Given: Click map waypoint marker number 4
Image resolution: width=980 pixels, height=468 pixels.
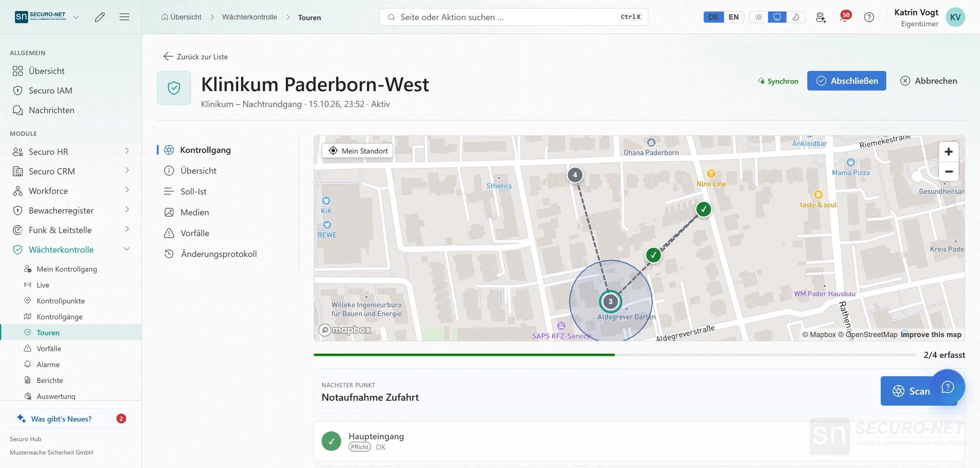Looking at the screenshot, I should (575, 175).
